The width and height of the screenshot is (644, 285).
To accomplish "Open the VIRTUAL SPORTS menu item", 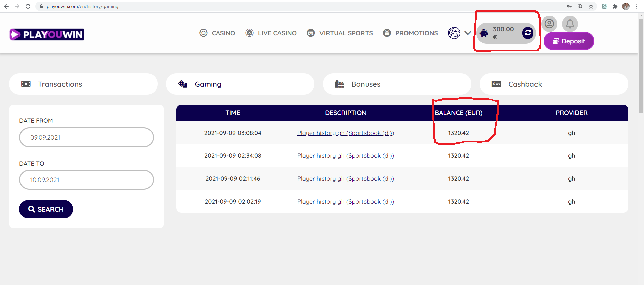I will [346, 33].
